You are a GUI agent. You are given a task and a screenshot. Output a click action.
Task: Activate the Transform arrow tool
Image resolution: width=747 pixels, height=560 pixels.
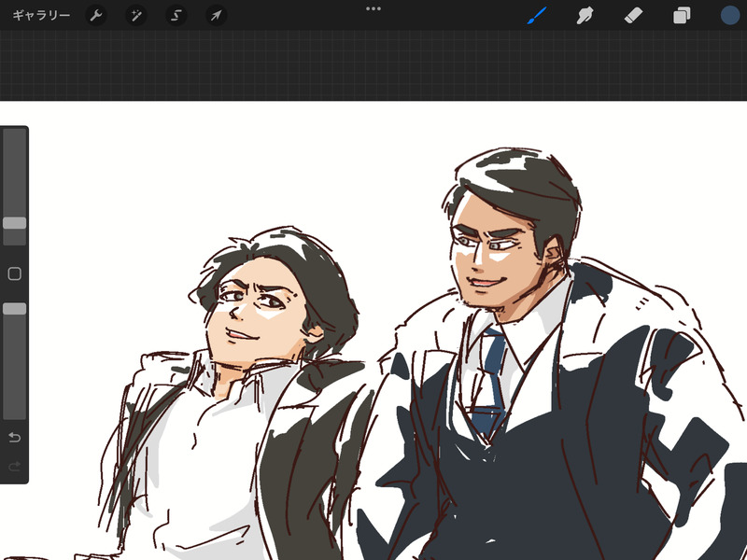(x=216, y=16)
